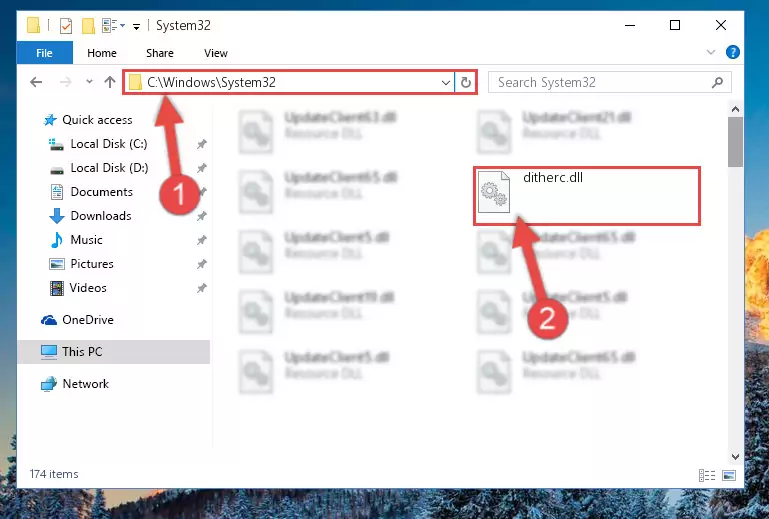The image size is (769, 519).
Task: Click the vertical scrollbar thumb
Action: [735, 142]
